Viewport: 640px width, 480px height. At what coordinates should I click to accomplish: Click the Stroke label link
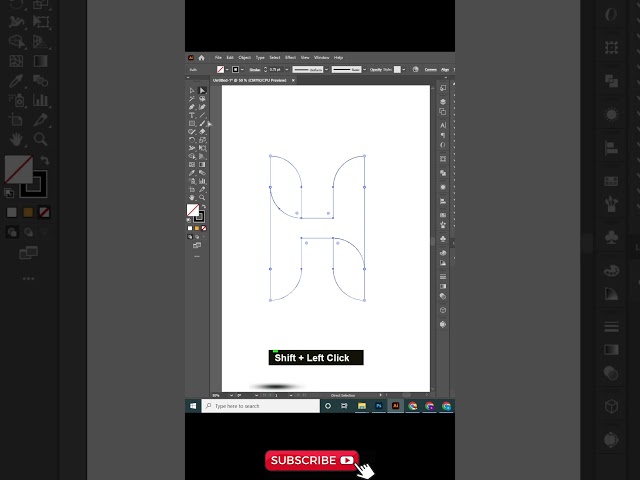(x=255, y=70)
